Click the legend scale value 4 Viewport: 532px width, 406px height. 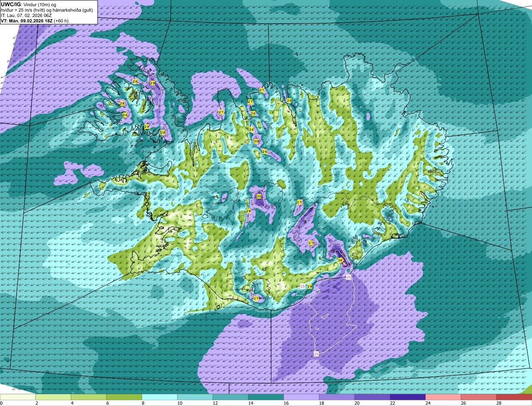coord(72,403)
